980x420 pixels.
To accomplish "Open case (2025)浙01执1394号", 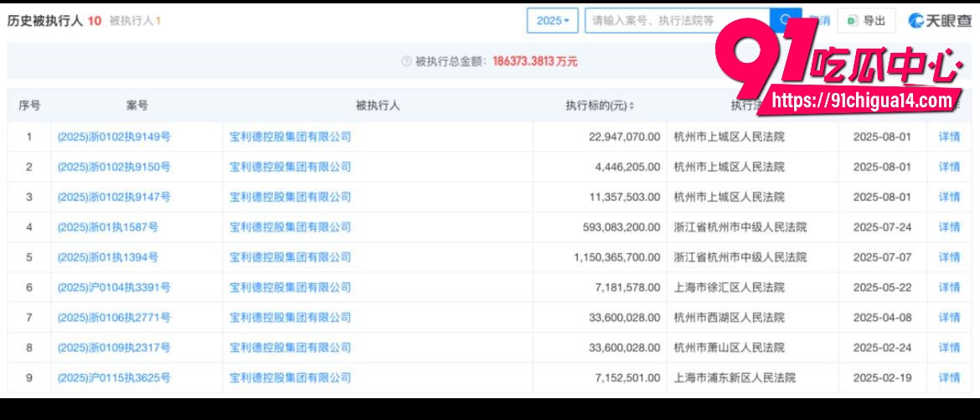I will click(107, 257).
